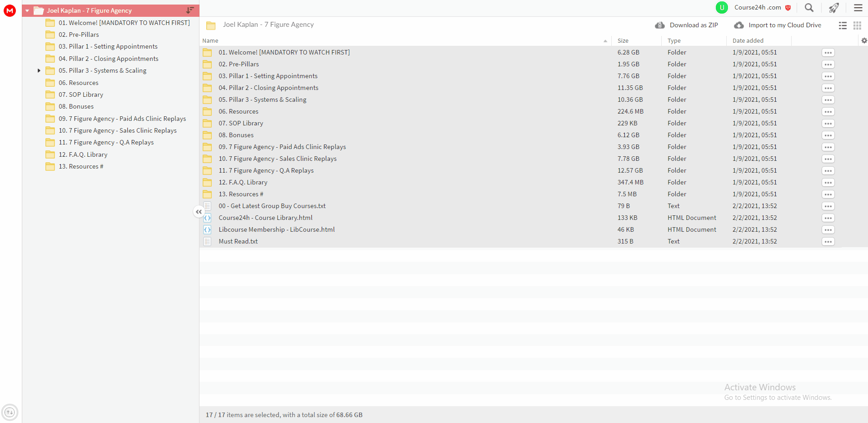
Task: Select 06. Resources in tree
Action: pyautogui.click(x=78, y=83)
